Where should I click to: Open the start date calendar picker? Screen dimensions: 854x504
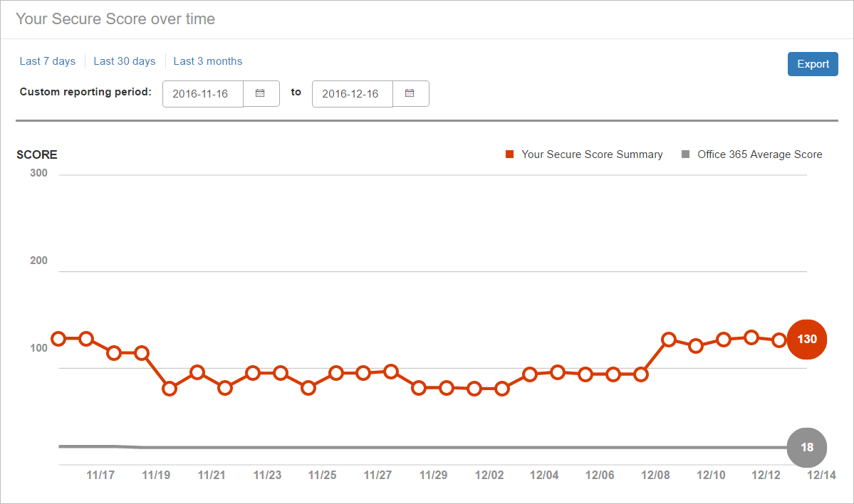261,94
